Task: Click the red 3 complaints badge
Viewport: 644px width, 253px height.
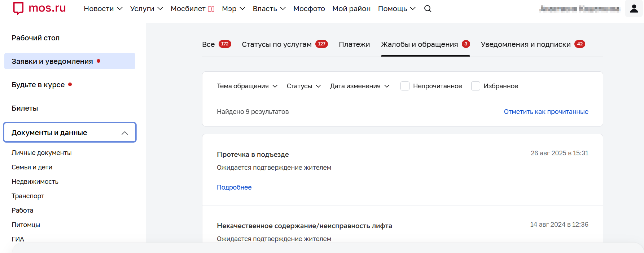Action: pyautogui.click(x=466, y=44)
